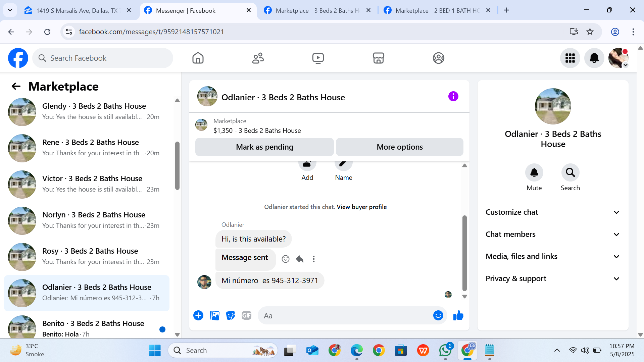The image size is (644, 362).
Task: Open the browser tab search dropdown
Action: 10,10
